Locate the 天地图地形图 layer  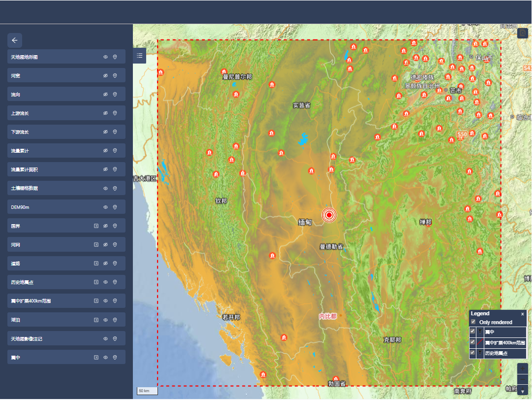pyautogui.click(x=115, y=57)
